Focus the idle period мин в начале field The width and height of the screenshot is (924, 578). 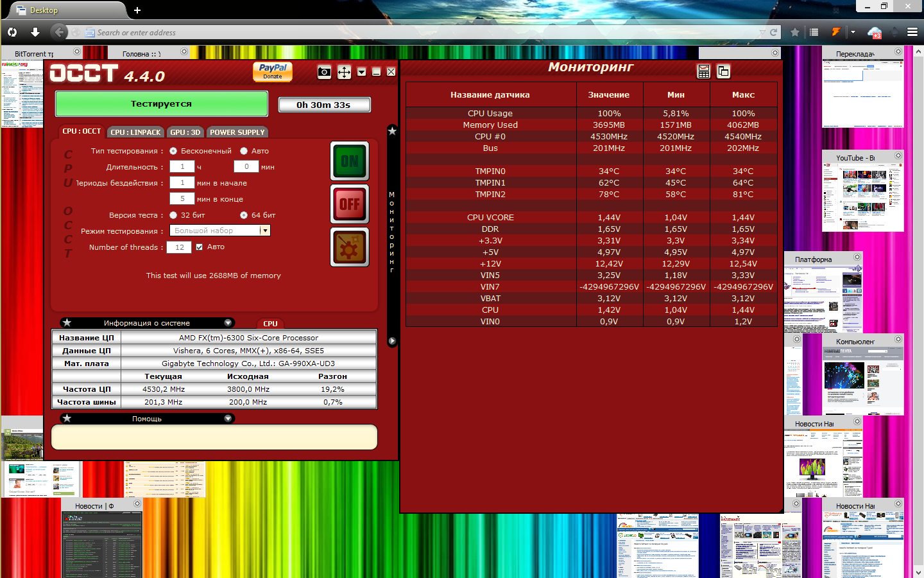[x=182, y=183]
